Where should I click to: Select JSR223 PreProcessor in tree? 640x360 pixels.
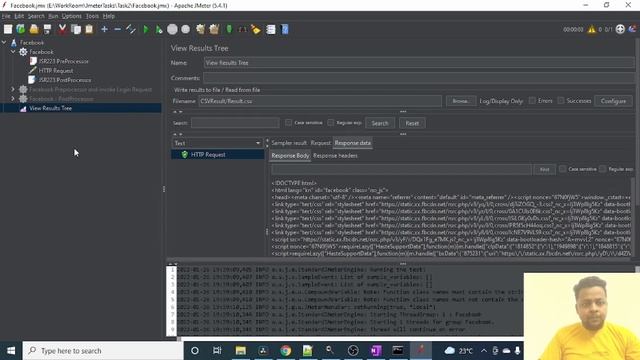click(x=64, y=61)
